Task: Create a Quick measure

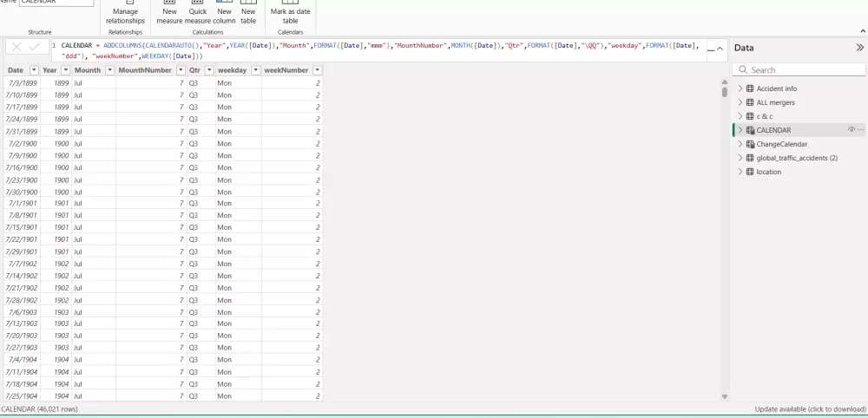Action: point(198,13)
